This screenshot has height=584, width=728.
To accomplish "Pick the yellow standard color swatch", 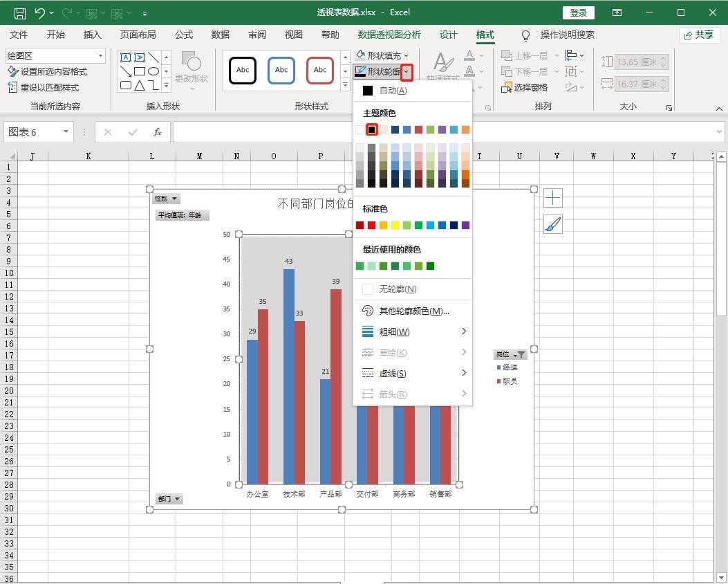I will click(395, 225).
